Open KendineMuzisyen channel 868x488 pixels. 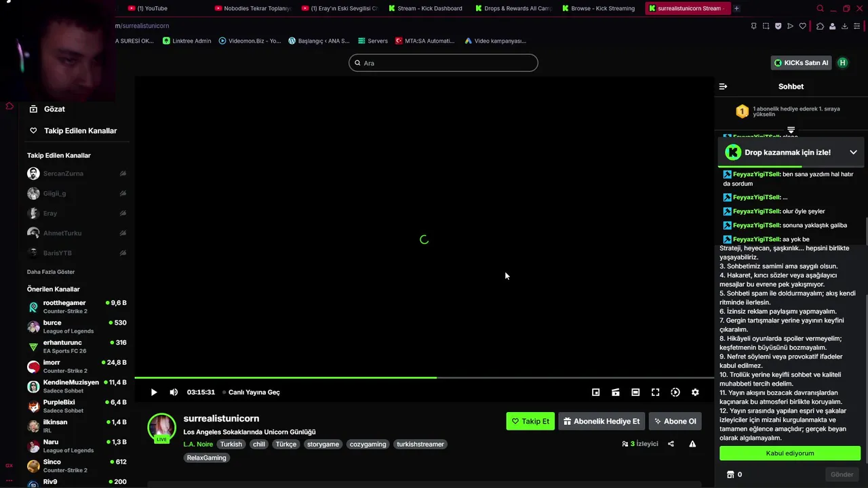(x=77, y=386)
